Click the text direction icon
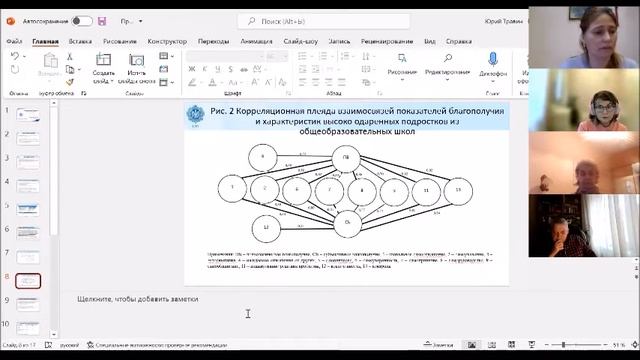 pyautogui.click(x=365, y=56)
